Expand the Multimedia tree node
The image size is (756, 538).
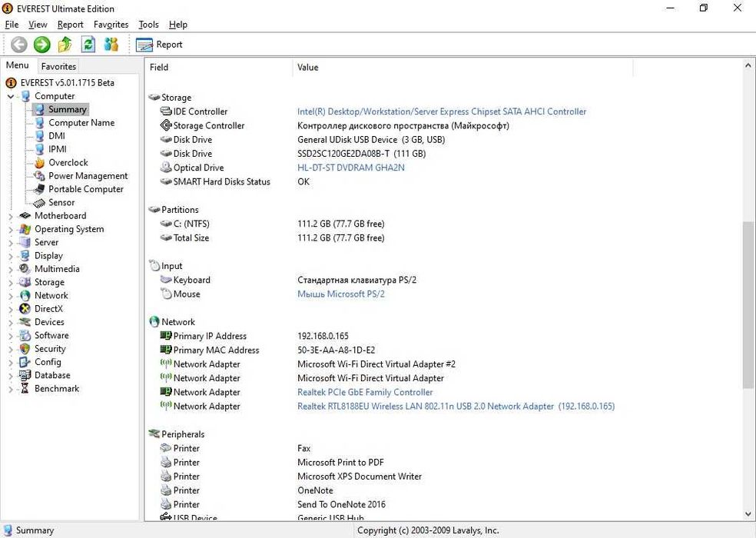(11, 269)
